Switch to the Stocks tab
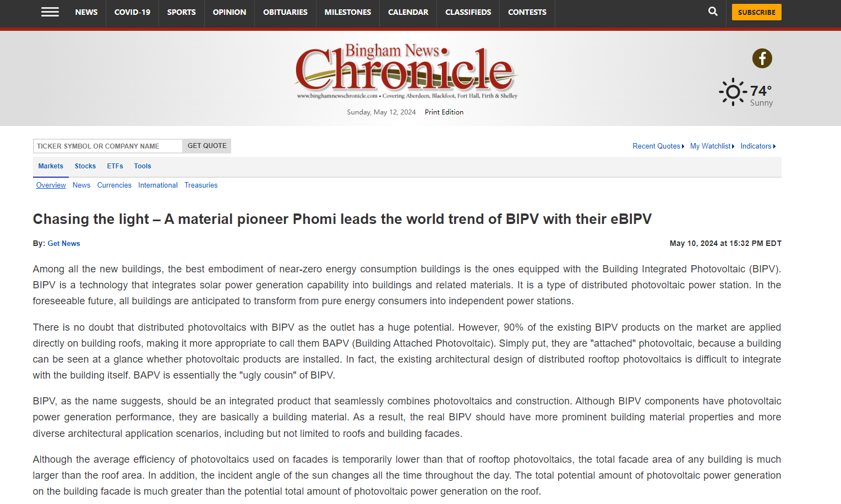The width and height of the screenshot is (841, 504). point(85,166)
